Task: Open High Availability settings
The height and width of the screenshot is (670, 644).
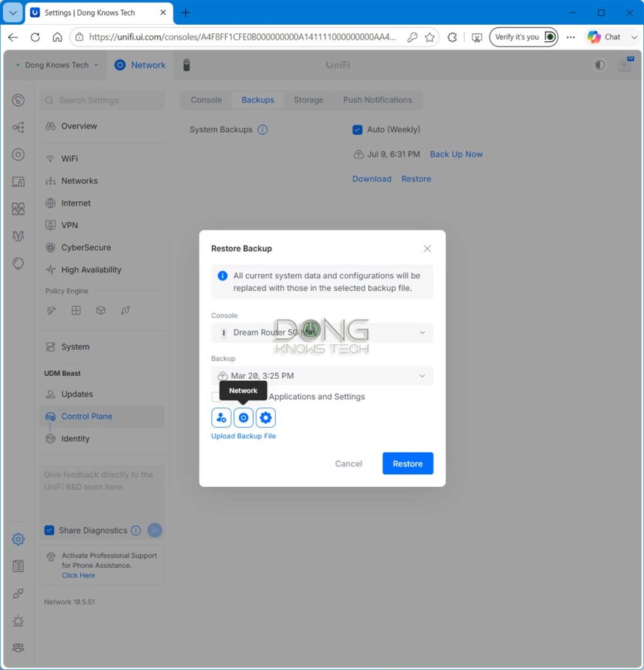Action: click(x=103, y=270)
